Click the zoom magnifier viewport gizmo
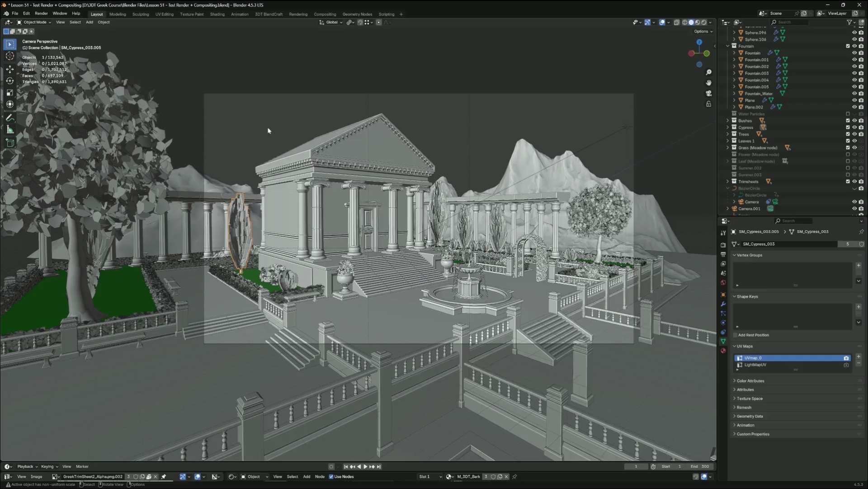The width and height of the screenshot is (868, 489). [708, 72]
